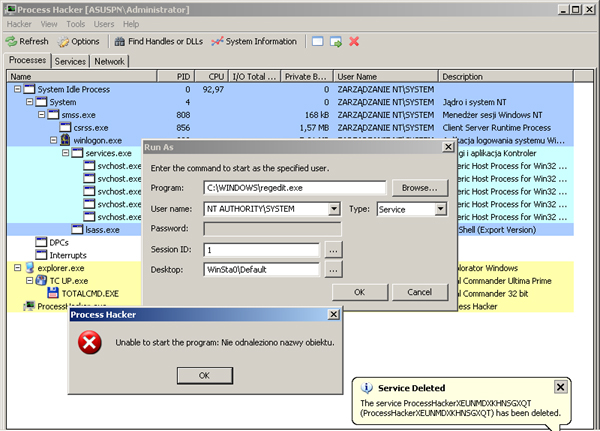Click Cancel in the Run As dialog
The height and width of the screenshot is (431, 600).
(419, 292)
